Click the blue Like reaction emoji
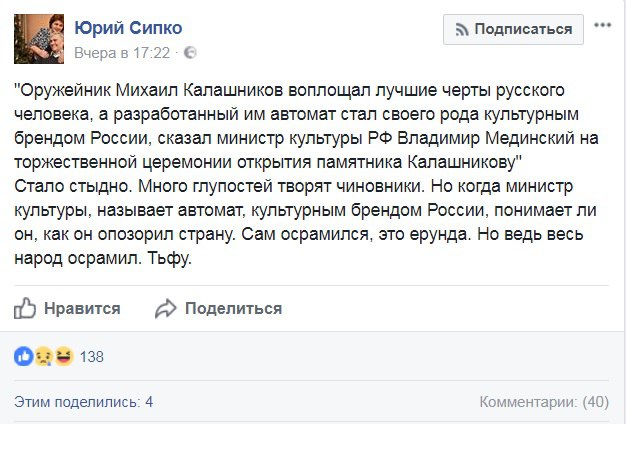This screenshot has width=626, height=465. tap(24, 356)
